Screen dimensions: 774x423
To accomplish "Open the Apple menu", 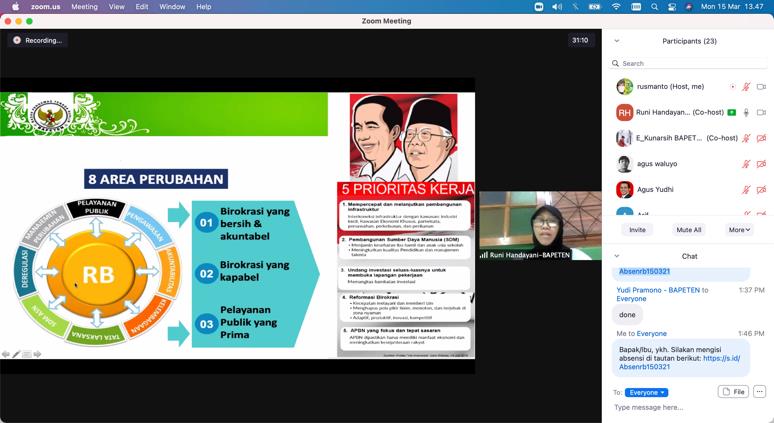I will [x=16, y=6].
